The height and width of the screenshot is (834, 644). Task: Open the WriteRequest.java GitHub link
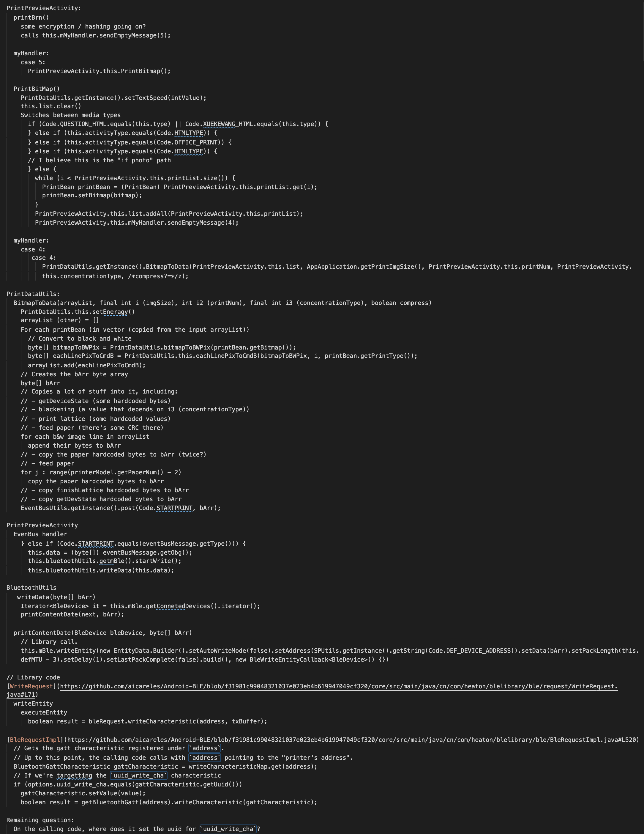[339, 686]
